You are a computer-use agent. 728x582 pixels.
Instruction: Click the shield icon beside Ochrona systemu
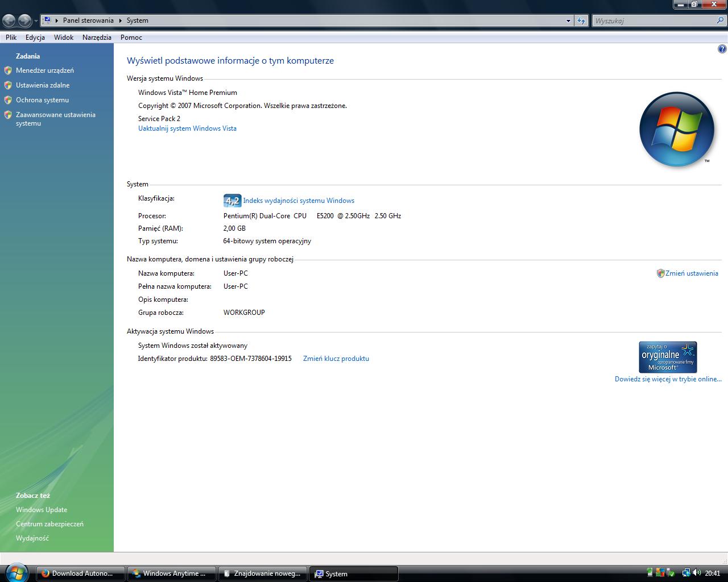click(x=8, y=100)
